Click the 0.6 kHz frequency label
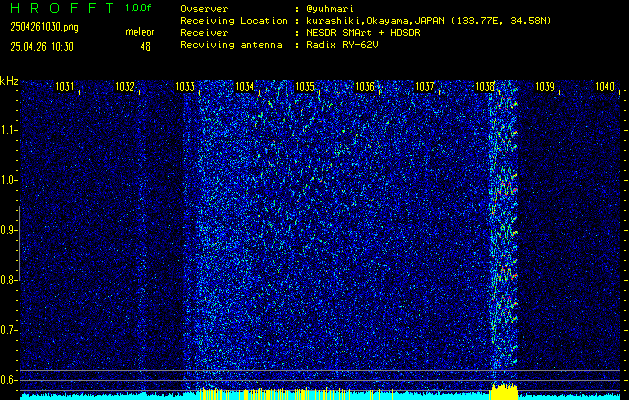Image resolution: width=629 pixels, height=400 pixels. [7, 380]
